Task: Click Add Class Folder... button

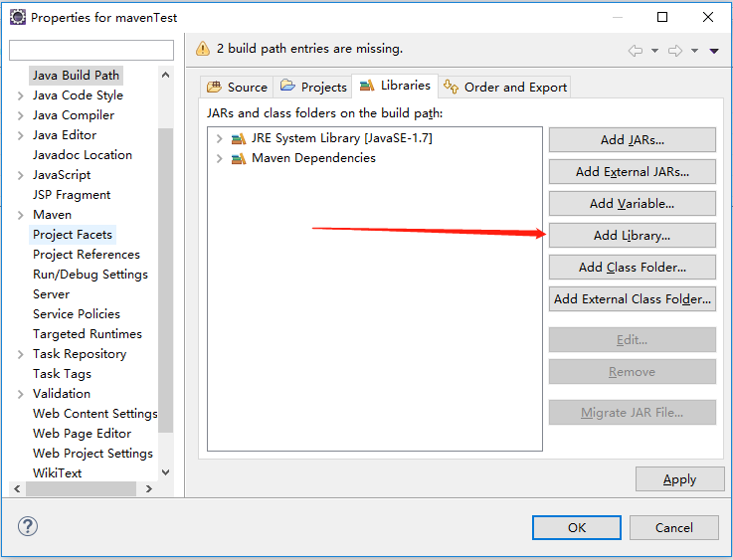Action: pyautogui.click(x=632, y=267)
